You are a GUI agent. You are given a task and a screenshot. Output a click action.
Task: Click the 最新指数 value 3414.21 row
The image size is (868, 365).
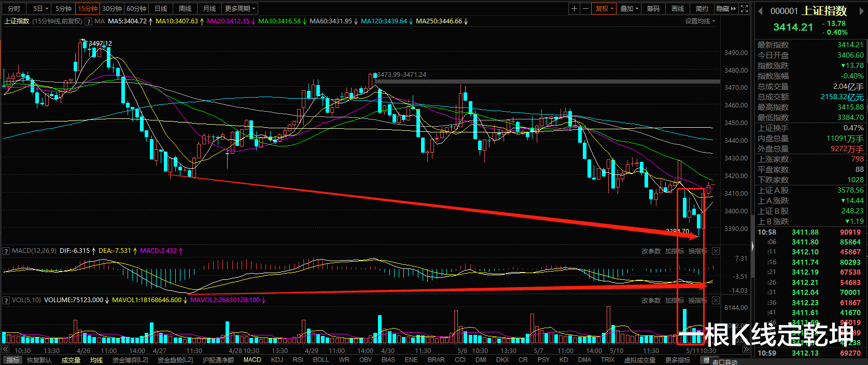click(x=810, y=45)
